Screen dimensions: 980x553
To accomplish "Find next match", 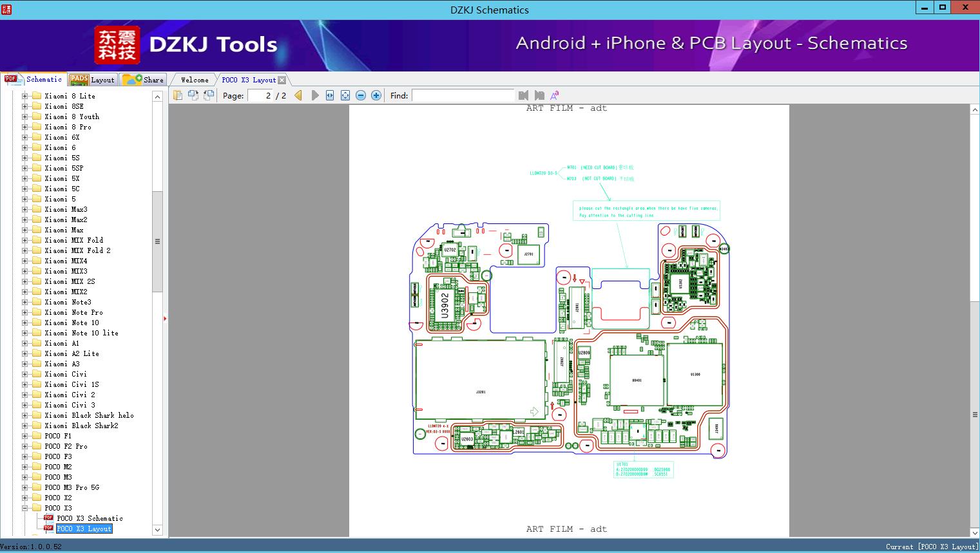I will (x=539, y=95).
